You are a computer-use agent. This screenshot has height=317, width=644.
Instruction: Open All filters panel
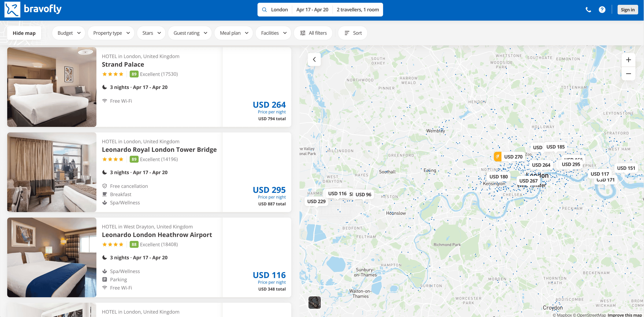coord(313,33)
